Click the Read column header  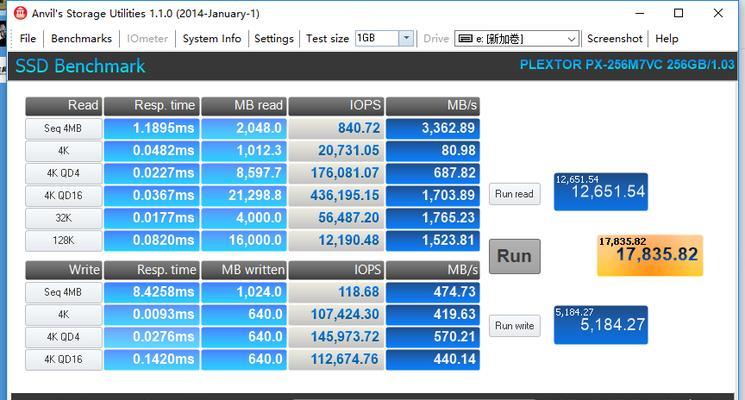[x=64, y=106]
